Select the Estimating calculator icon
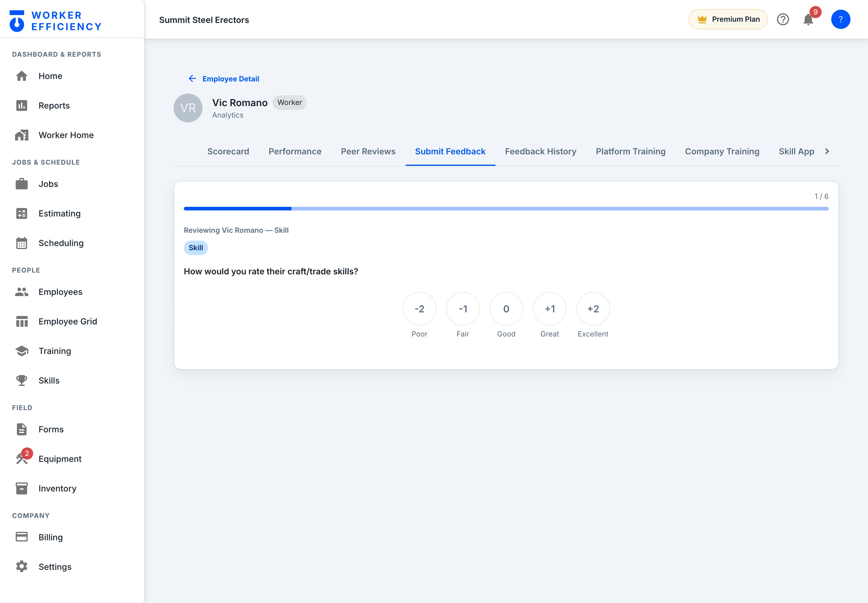 tap(21, 213)
